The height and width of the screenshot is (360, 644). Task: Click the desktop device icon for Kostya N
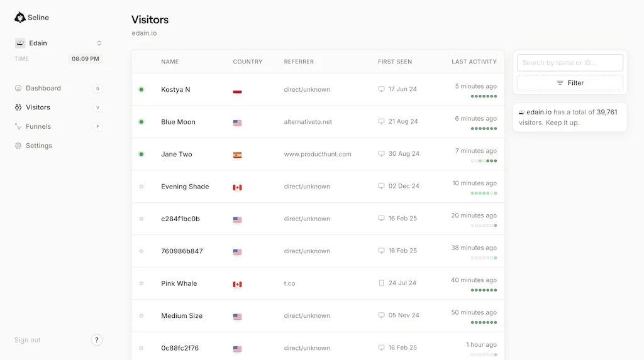tap(381, 89)
